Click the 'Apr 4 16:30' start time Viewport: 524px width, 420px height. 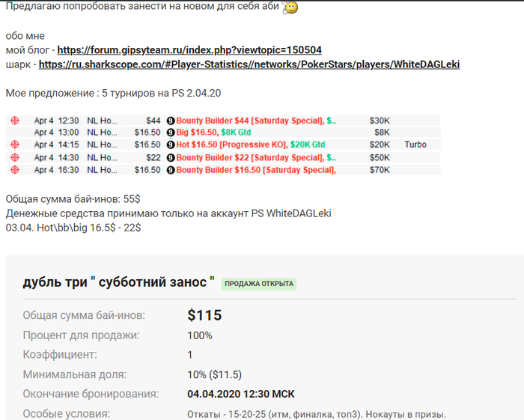pyautogui.click(x=56, y=170)
